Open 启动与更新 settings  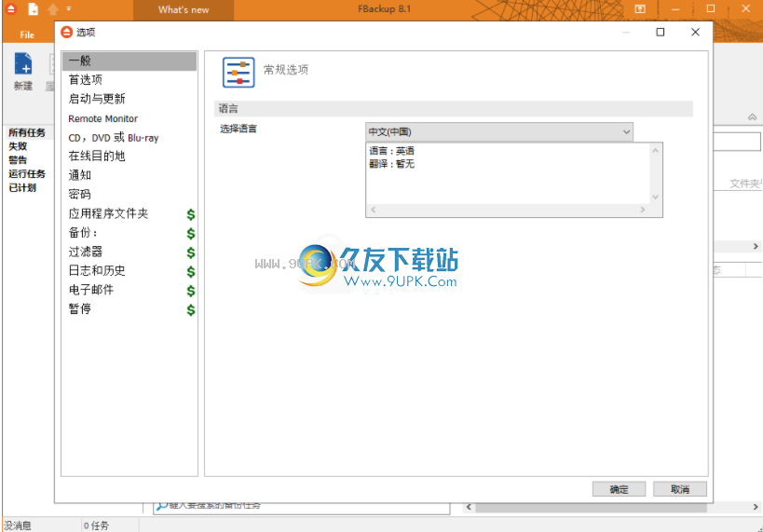pos(97,99)
